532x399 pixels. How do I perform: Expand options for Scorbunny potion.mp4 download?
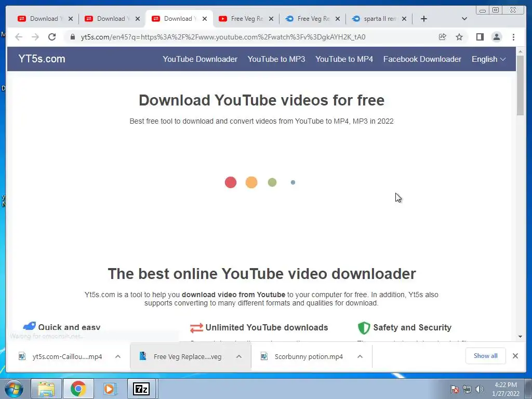[360, 356]
